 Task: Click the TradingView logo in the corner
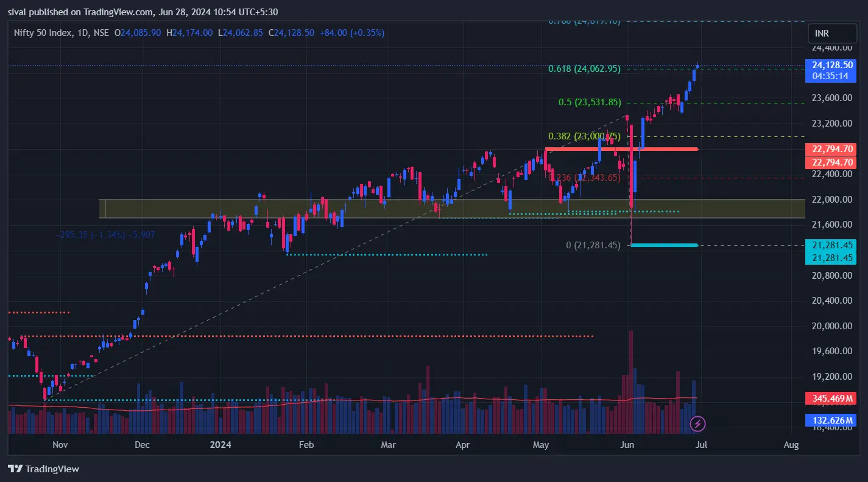43,469
